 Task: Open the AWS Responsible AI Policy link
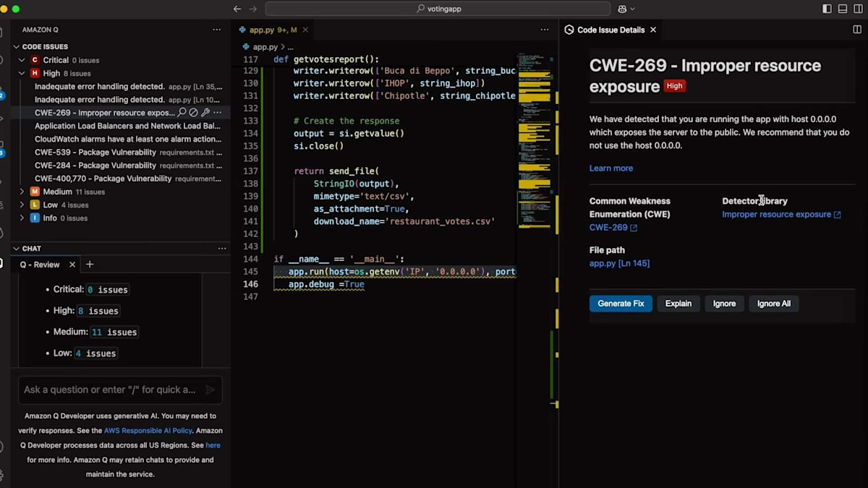(x=148, y=430)
